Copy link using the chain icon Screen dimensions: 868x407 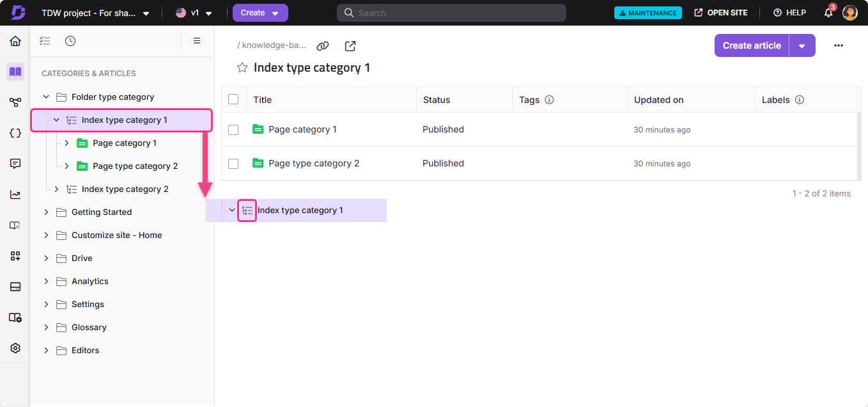(x=323, y=45)
